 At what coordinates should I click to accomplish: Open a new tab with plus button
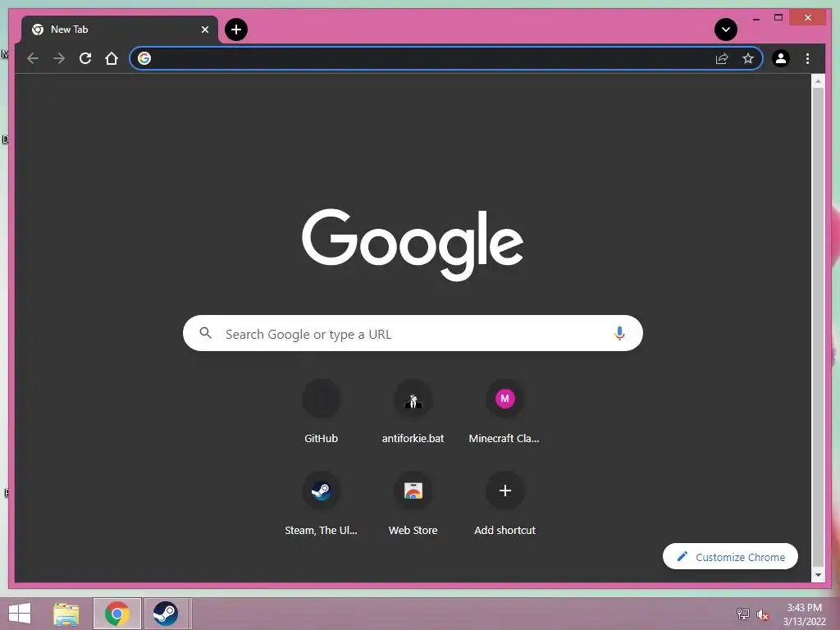coord(236,30)
